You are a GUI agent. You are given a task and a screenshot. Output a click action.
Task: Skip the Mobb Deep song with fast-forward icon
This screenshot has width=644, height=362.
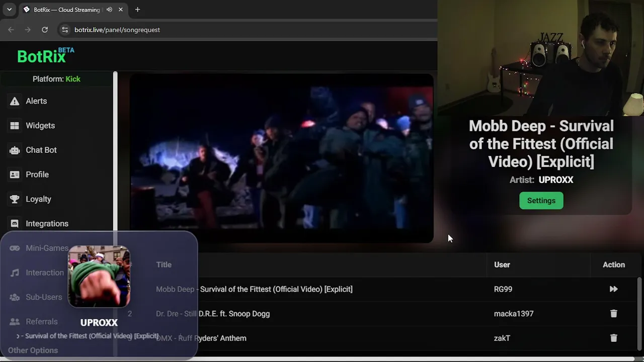(x=613, y=289)
